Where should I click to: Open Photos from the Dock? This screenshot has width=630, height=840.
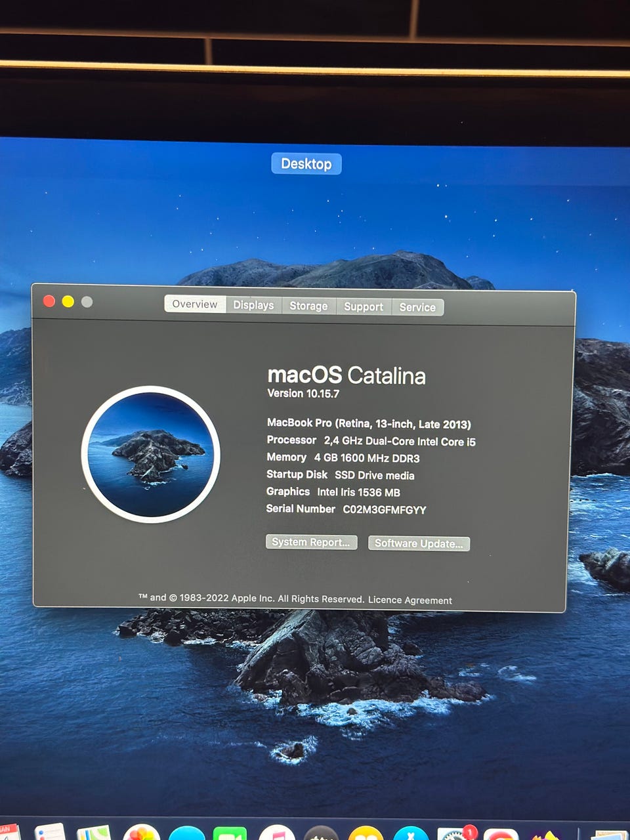coord(141,832)
